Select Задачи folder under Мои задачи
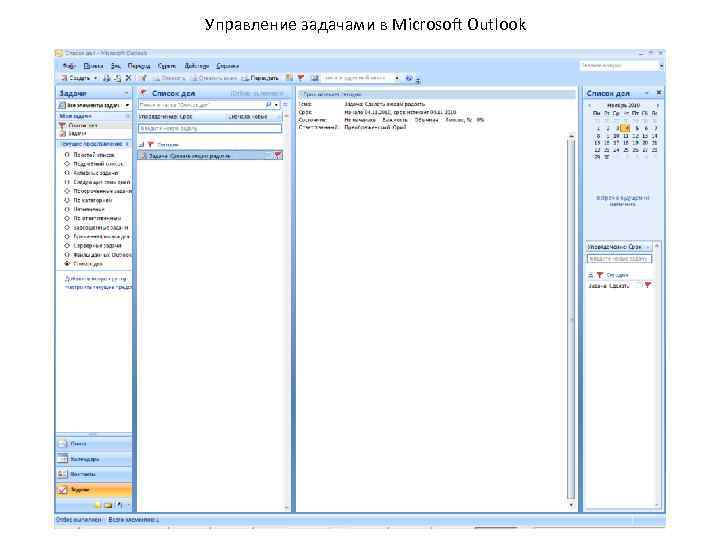Viewport: 720px width, 540px height. point(77,133)
